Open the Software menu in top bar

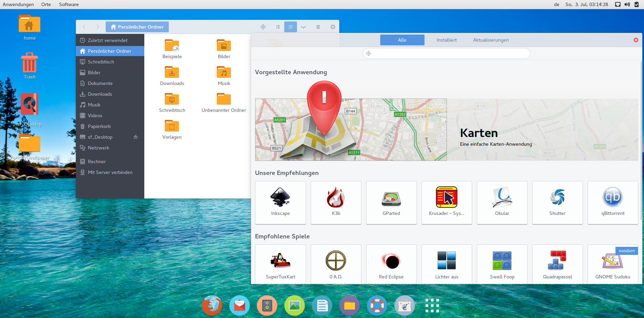(69, 4)
